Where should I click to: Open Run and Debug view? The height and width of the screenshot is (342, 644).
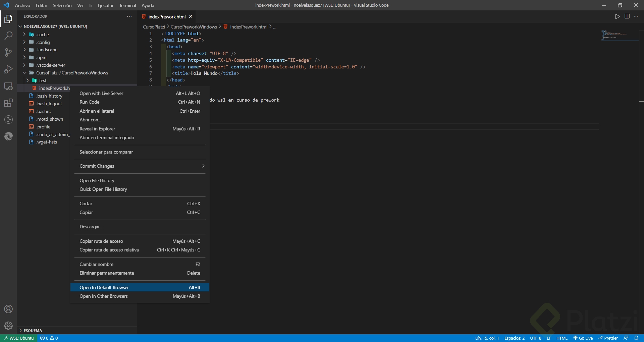click(8, 69)
